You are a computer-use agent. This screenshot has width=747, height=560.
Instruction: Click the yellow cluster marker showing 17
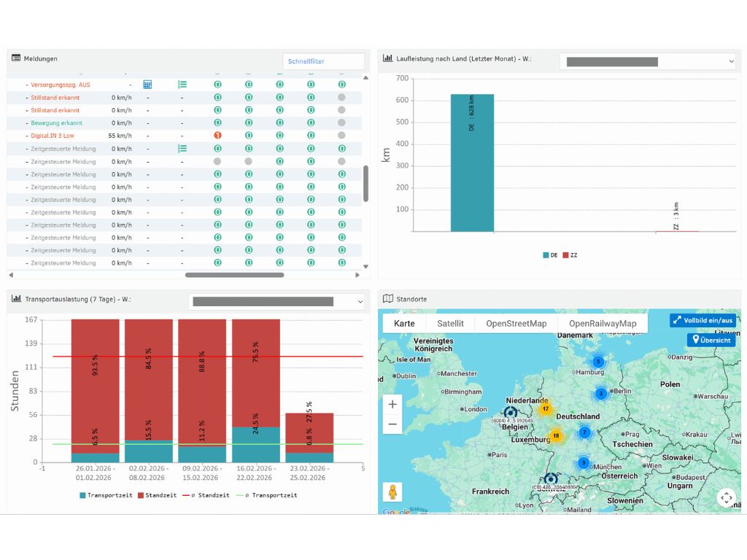(x=545, y=409)
